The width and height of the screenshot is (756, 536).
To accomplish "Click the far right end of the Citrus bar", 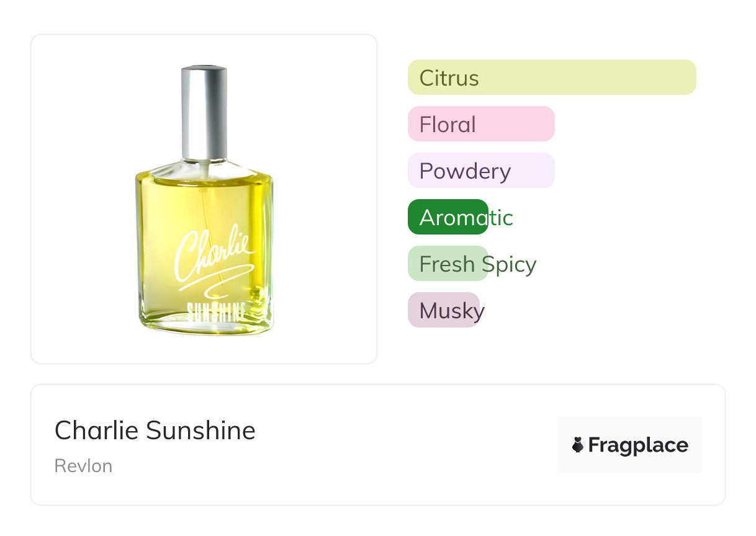I will click(689, 78).
